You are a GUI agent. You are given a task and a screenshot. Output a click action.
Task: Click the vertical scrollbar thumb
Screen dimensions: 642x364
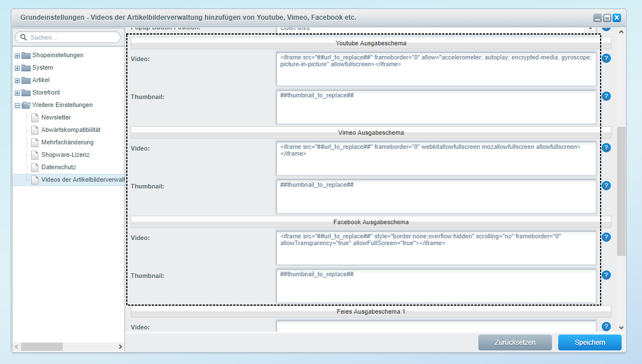pyautogui.click(x=621, y=191)
